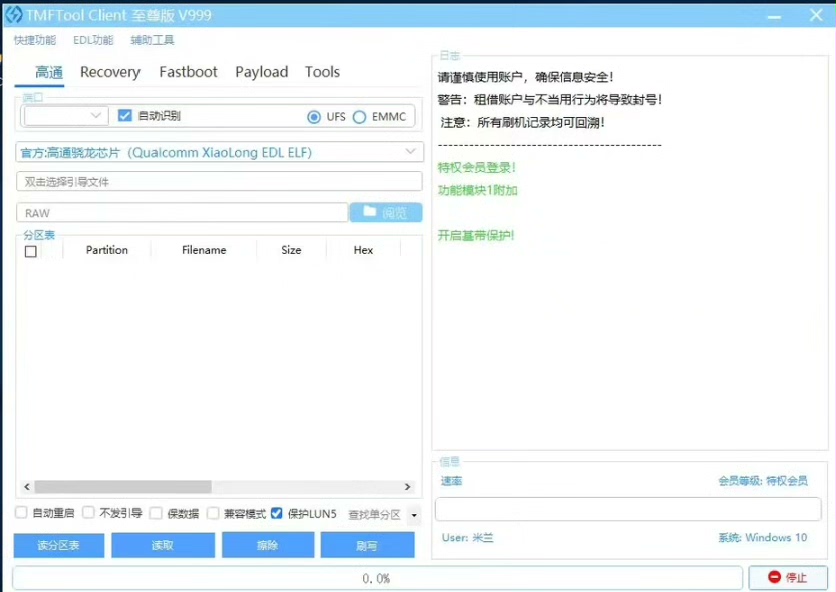The height and width of the screenshot is (592, 836).
Task: Click the 速率 label
Action: click(x=451, y=481)
